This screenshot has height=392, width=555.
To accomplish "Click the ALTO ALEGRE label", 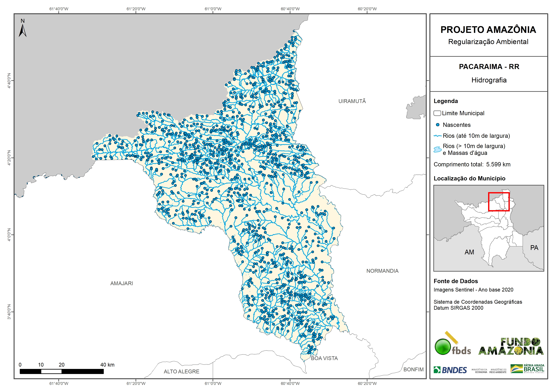I will point(182,372).
